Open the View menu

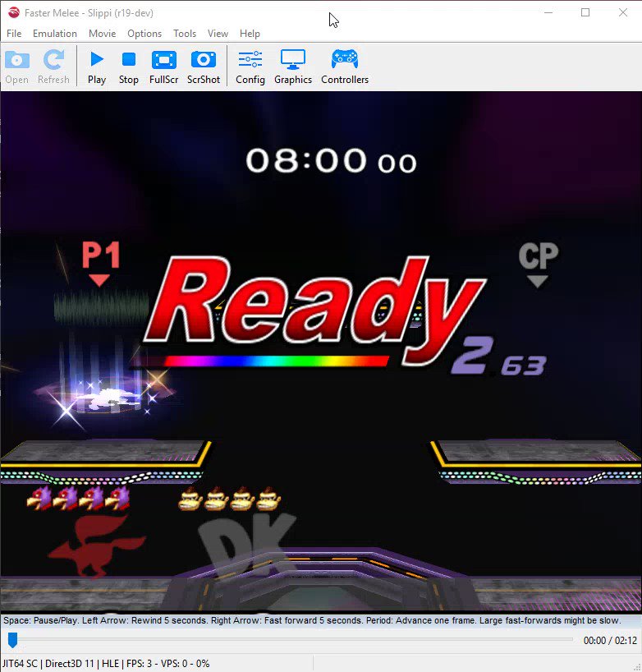point(218,34)
